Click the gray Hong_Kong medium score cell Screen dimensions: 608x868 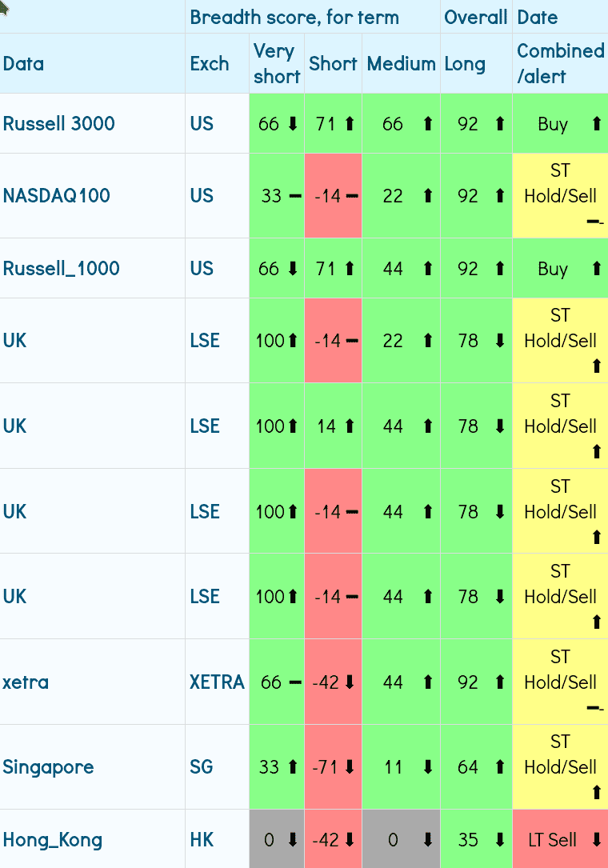[402, 840]
